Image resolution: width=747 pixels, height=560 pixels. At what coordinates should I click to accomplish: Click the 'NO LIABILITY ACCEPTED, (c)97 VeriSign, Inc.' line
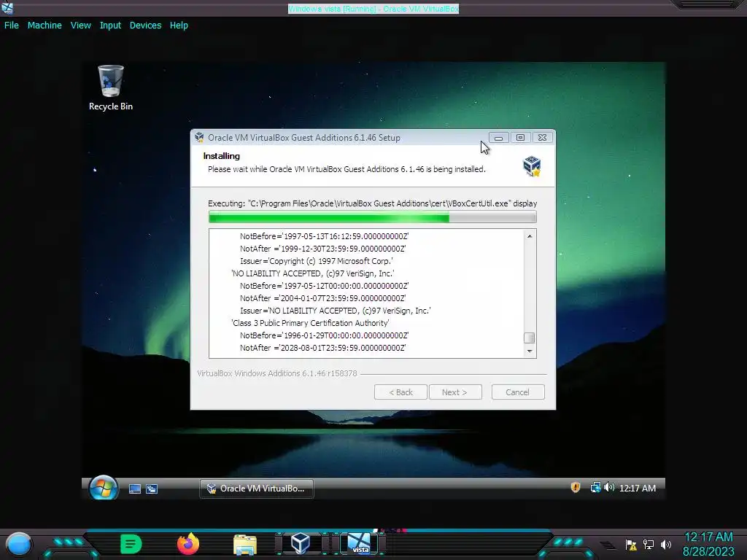point(312,273)
